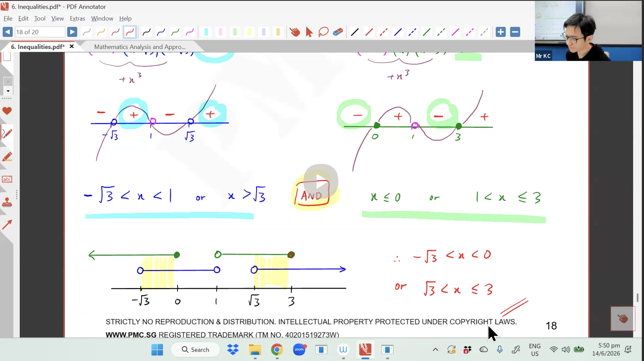Screen dimensions: 644x361
Task: Activate the Pan hand tool in toolbar
Action: pos(295,32)
